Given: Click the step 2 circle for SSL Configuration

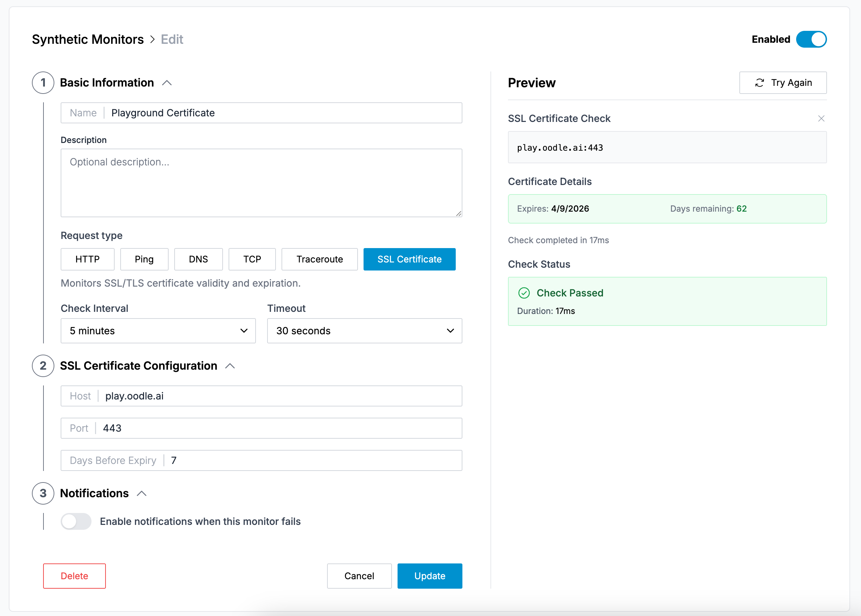Looking at the screenshot, I should pyautogui.click(x=43, y=366).
